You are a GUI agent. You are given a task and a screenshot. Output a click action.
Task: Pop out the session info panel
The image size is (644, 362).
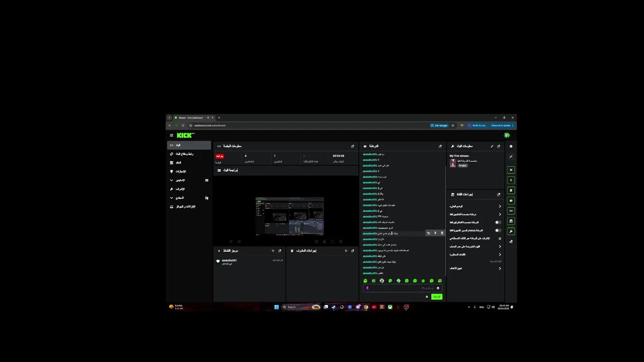click(x=352, y=146)
